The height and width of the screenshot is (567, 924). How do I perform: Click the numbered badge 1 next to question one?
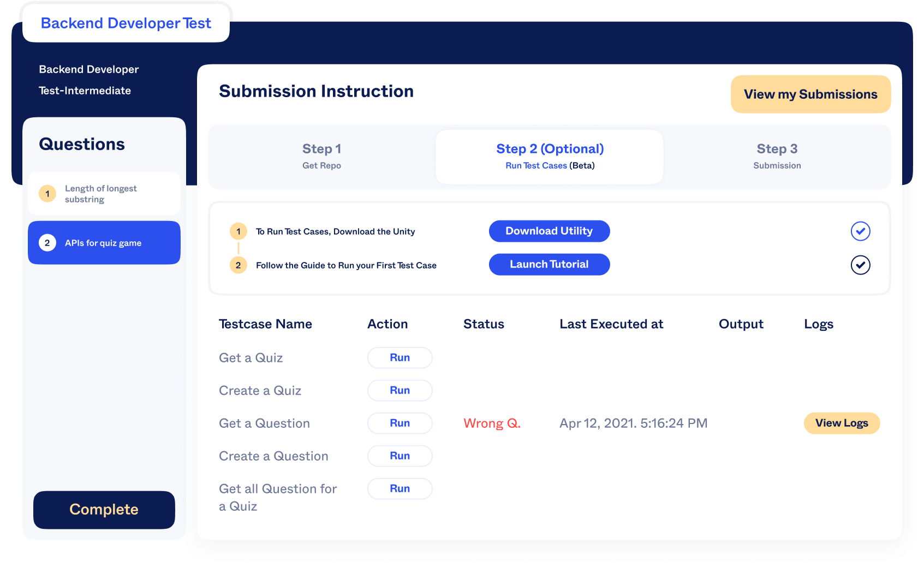47,194
